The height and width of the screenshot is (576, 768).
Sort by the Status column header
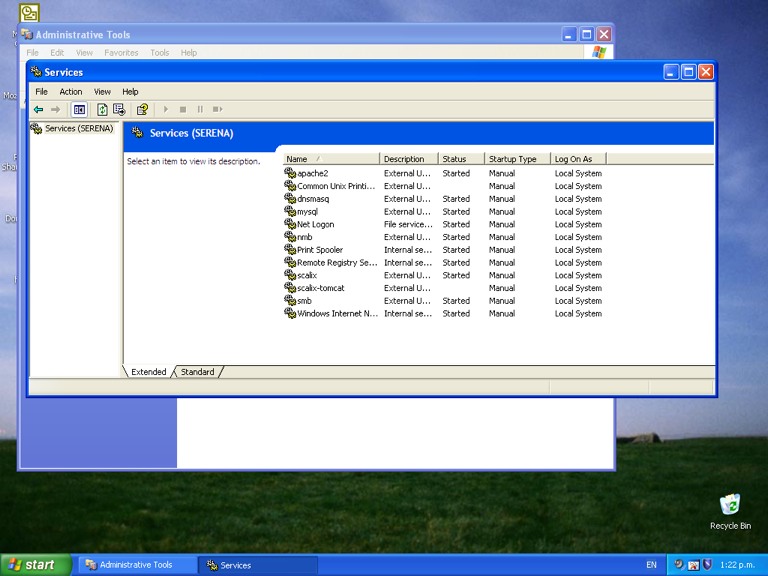[x=461, y=159]
